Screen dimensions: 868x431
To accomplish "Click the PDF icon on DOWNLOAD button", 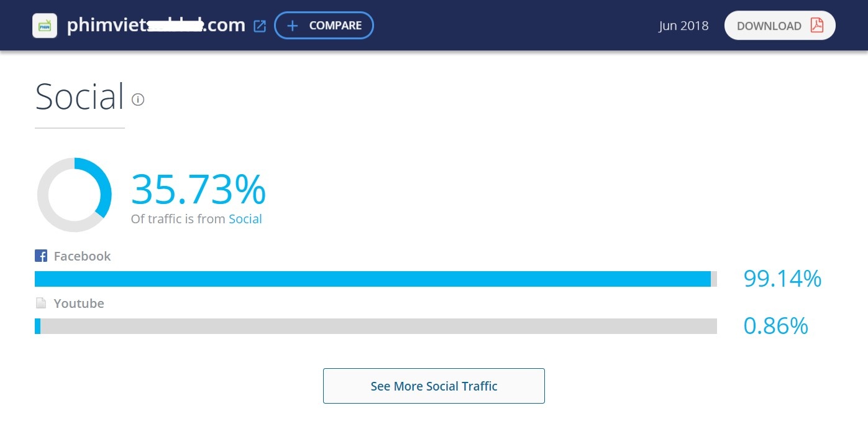I will pyautogui.click(x=818, y=25).
